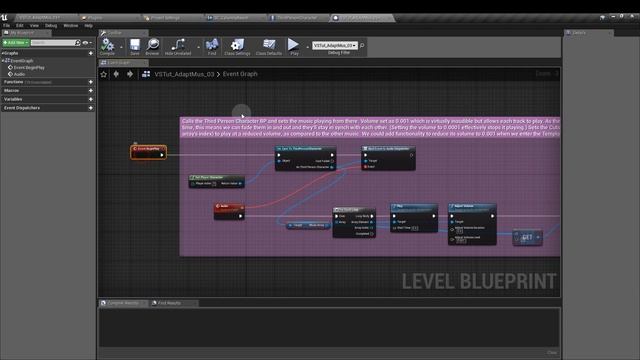
Task: Open the Edit menu
Action: [20, 26]
